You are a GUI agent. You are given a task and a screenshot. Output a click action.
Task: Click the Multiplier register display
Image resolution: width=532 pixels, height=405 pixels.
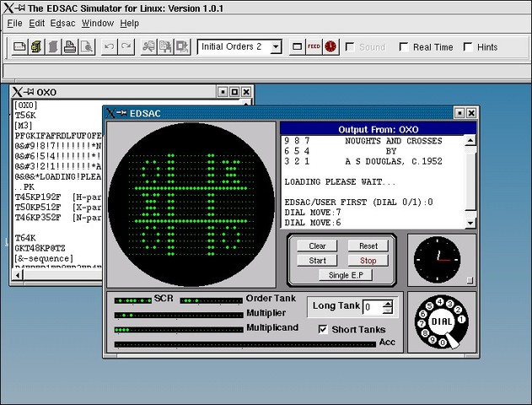pos(179,316)
